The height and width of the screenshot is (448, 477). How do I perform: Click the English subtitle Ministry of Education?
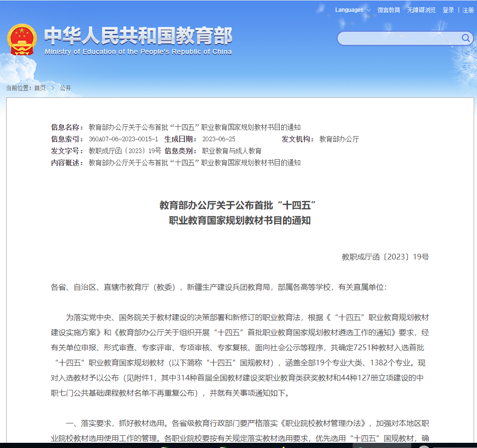(x=138, y=52)
